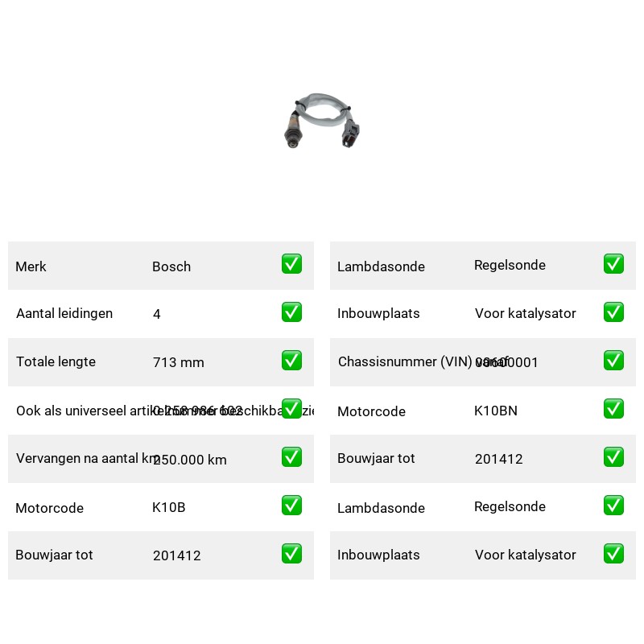
Task: Click the green checkmark in the Merk row
Action: [291, 264]
